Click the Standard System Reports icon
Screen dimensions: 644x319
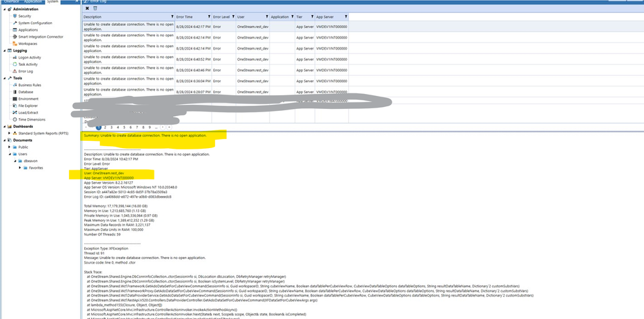click(15, 133)
